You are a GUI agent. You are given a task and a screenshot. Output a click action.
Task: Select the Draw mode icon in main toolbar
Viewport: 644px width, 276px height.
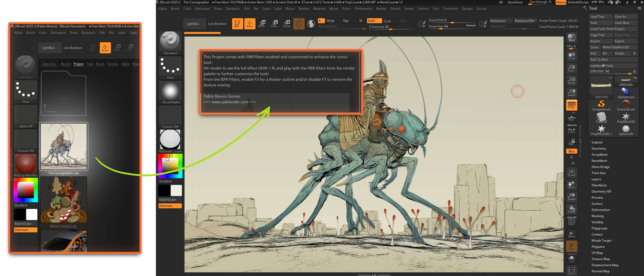click(x=250, y=24)
